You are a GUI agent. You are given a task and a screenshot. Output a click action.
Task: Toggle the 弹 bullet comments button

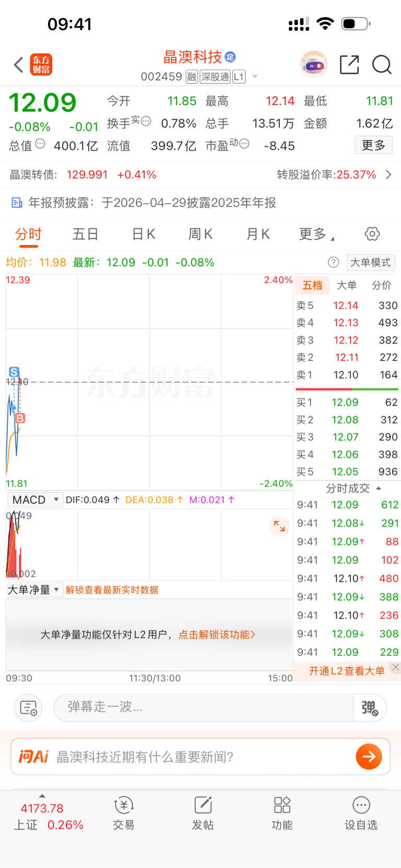(370, 708)
